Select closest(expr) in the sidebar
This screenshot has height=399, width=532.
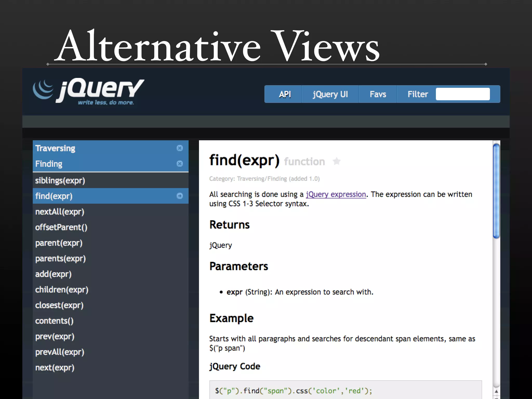pos(110,305)
